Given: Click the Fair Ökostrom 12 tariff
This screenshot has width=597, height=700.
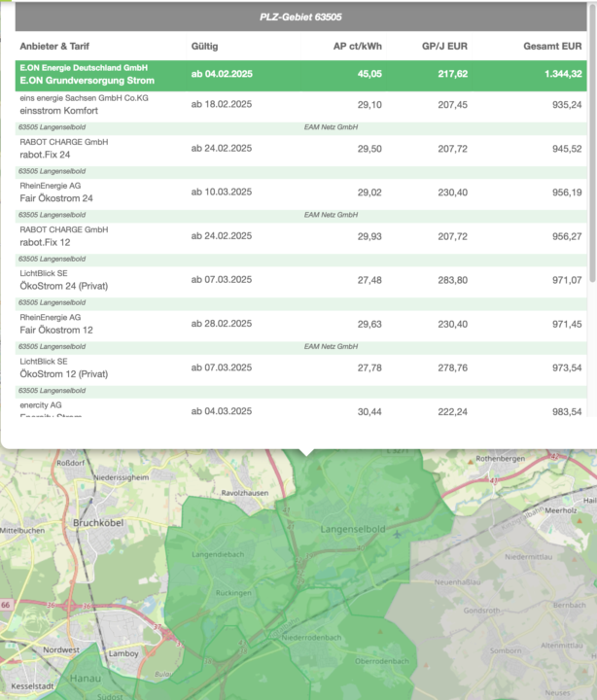Looking at the screenshot, I should (x=292, y=324).
